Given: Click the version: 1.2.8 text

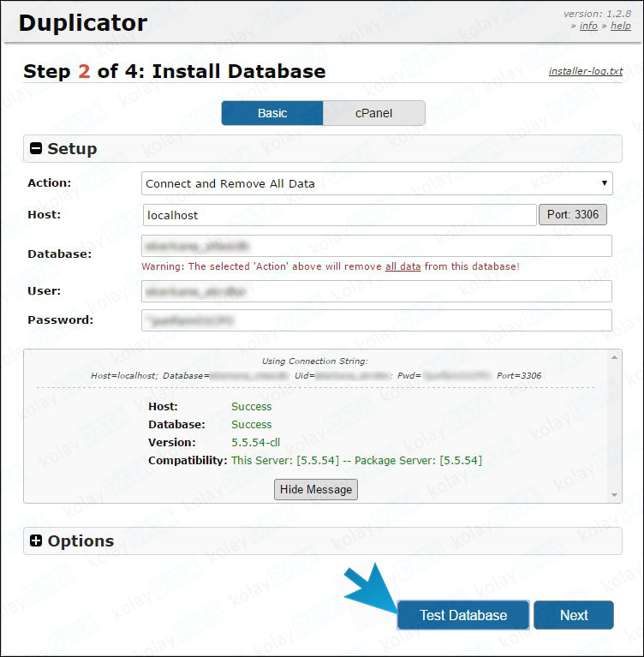Looking at the screenshot, I should click(x=597, y=14).
